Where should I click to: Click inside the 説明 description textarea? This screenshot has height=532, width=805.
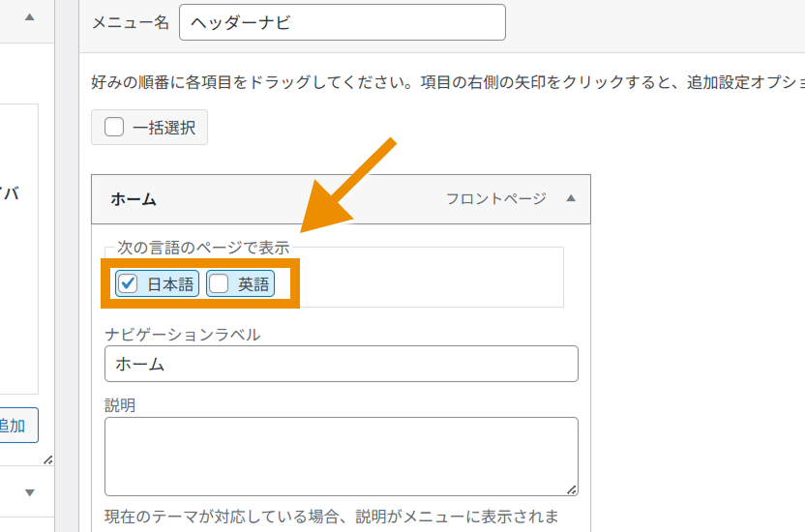pos(341,456)
